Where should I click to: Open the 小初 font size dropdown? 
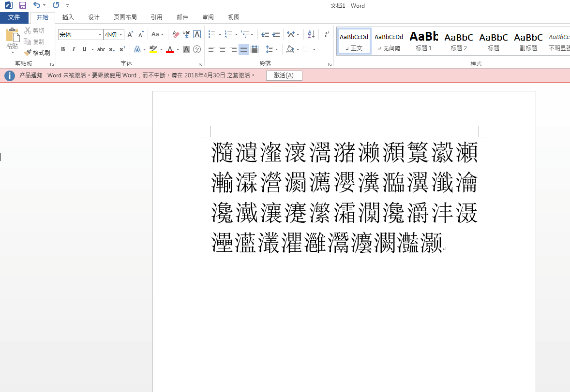(120, 34)
